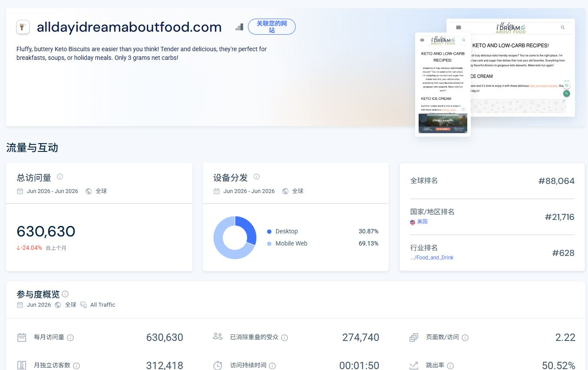588x370 pixels.
Task: Click the pages per visit value 2.22
Action: click(565, 337)
